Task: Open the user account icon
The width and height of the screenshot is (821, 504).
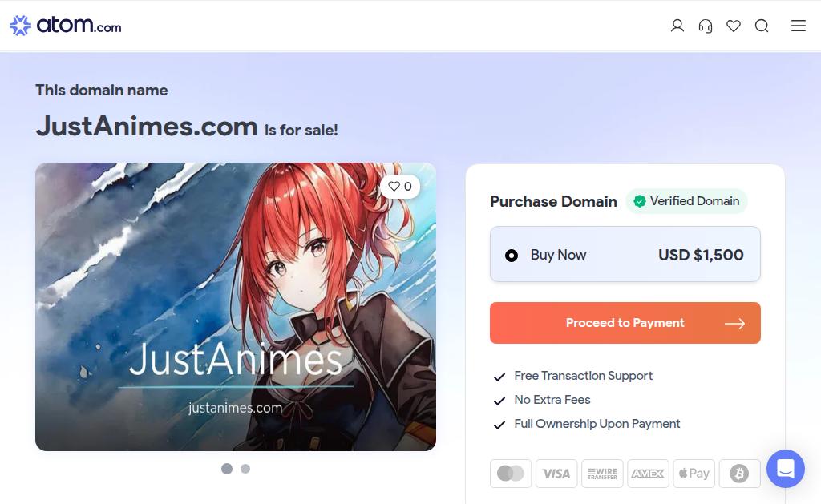Action: click(x=677, y=26)
